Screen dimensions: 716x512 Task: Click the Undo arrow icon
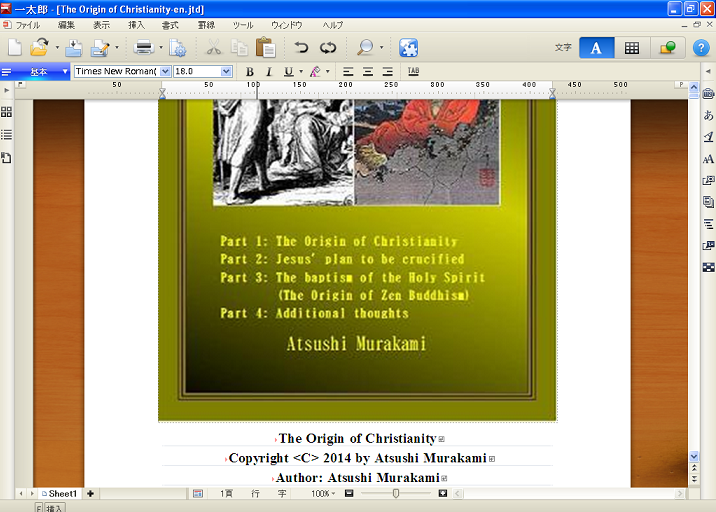301,47
